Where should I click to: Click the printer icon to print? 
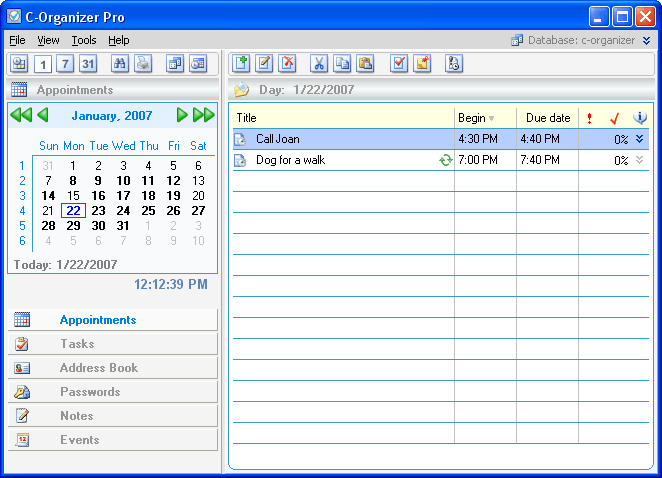pyautogui.click(x=143, y=64)
